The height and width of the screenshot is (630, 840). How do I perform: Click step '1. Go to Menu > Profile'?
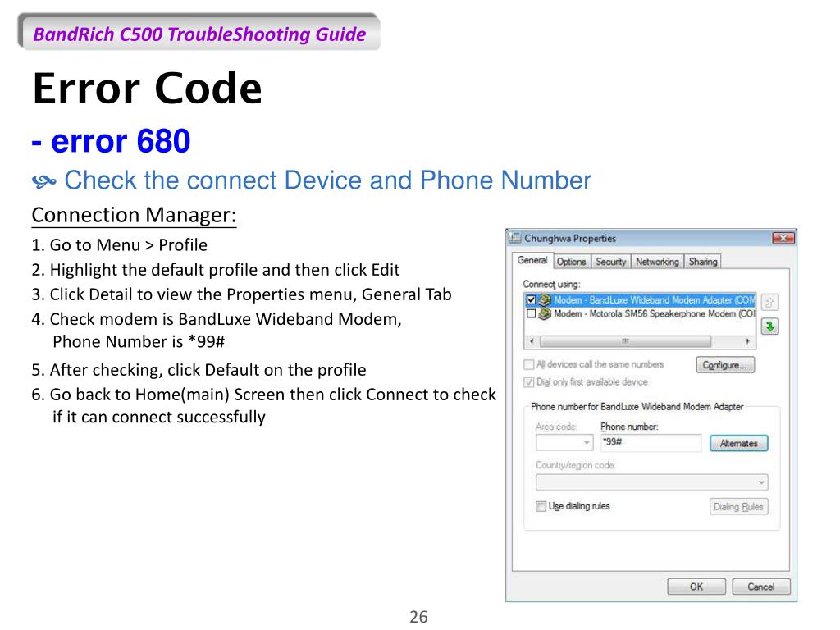[x=119, y=244]
